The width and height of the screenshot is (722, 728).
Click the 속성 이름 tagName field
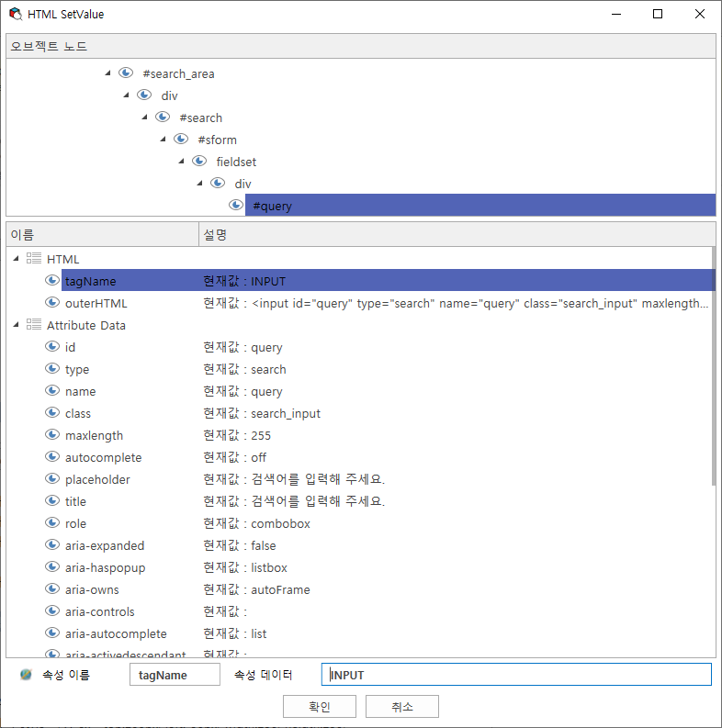pyautogui.click(x=175, y=674)
